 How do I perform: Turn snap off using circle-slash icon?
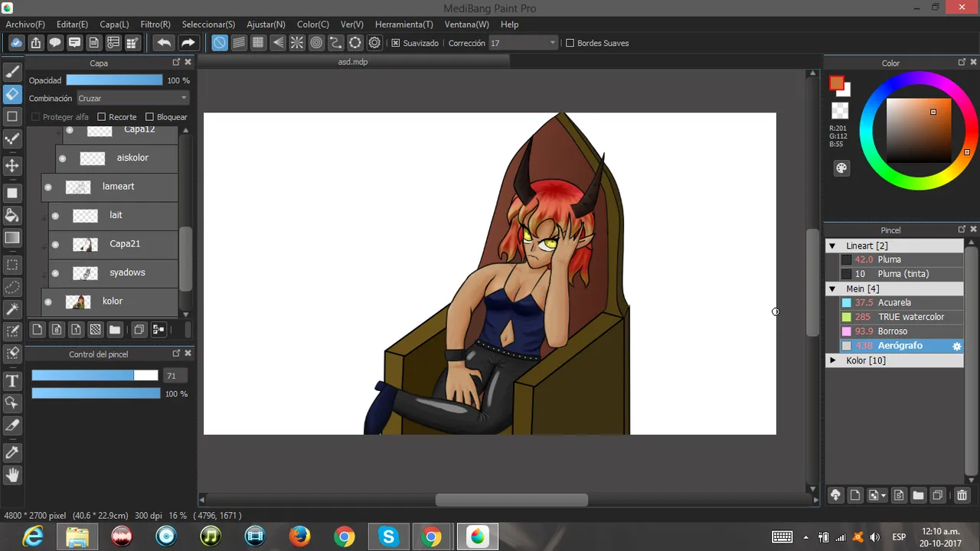[x=219, y=43]
